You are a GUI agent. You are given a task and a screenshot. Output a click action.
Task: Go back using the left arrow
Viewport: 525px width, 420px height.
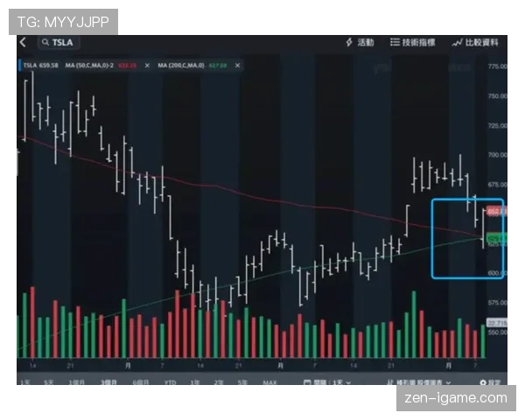(x=23, y=42)
